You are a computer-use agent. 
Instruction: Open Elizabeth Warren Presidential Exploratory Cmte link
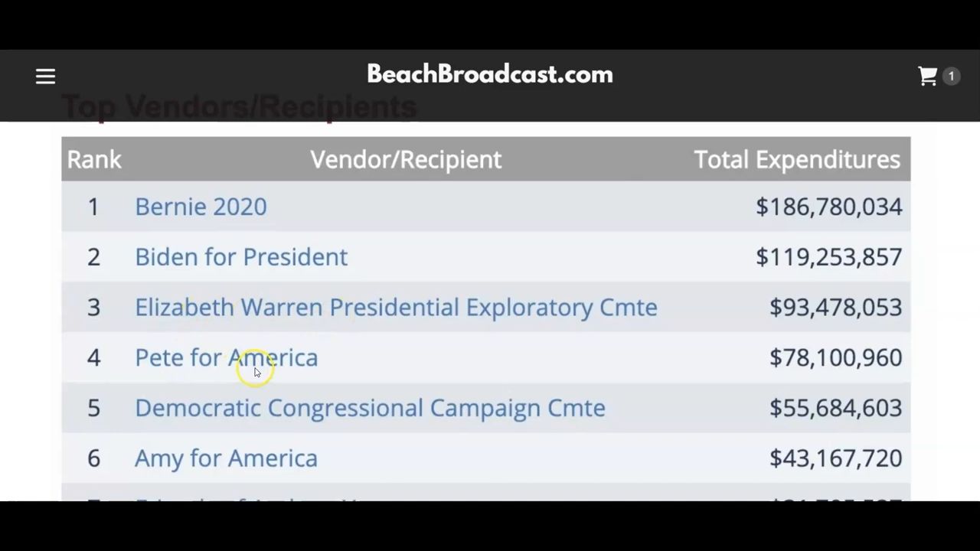click(x=396, y=307)
